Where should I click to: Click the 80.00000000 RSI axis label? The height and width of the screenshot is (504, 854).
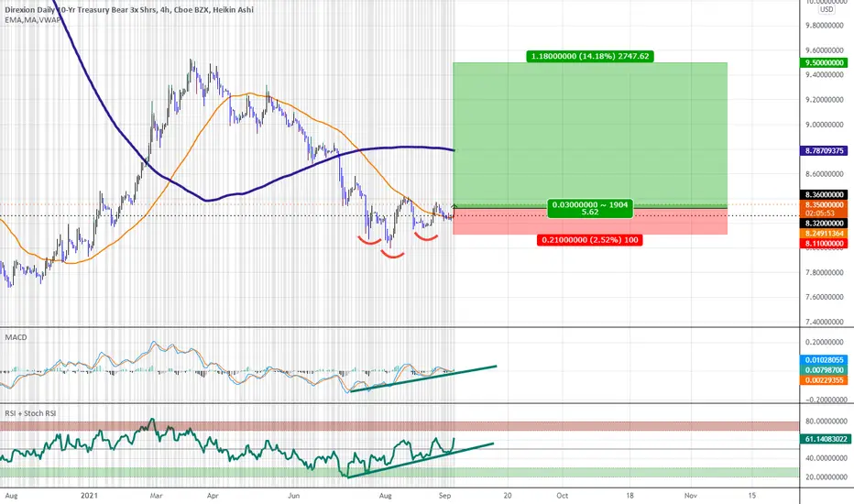tap(825, 422)
